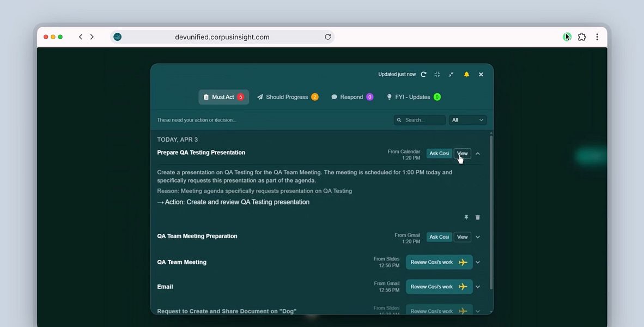Viewport: 644px width, 327px height.
Task: Click the QA Team Meeting title
Action: point(181,262)
